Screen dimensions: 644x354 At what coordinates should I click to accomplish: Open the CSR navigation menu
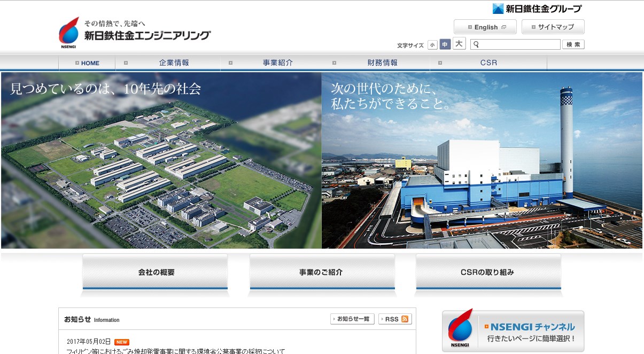488,63
